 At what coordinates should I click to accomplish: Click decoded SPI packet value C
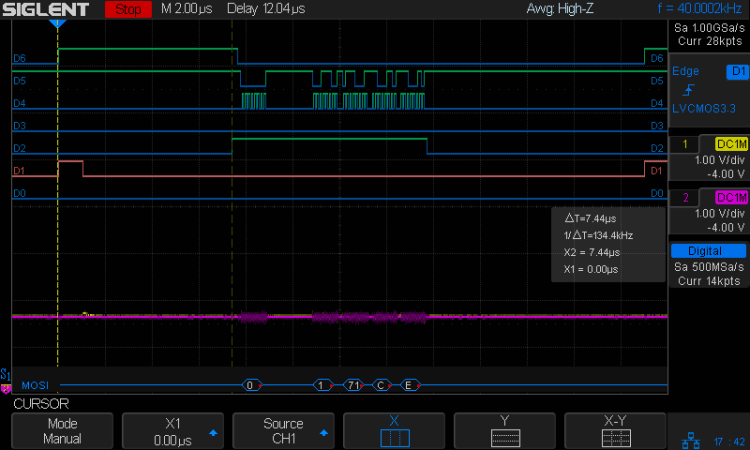[x=381, y=385]
